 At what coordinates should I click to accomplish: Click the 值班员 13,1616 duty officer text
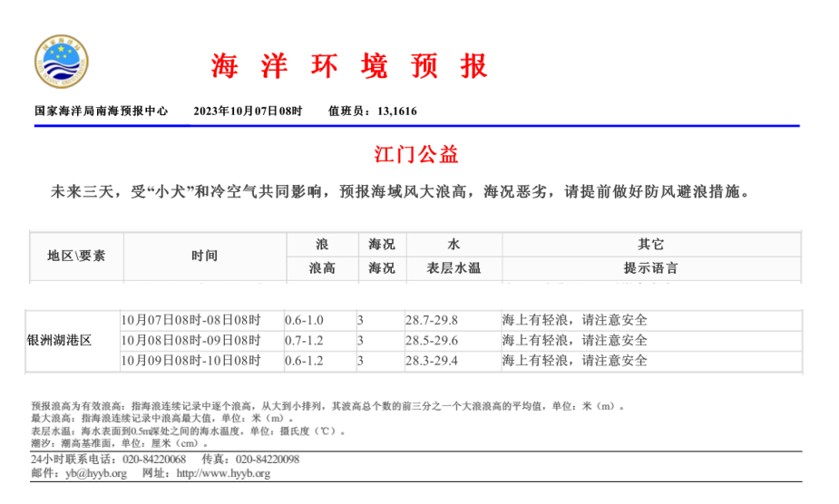(372, 111)
